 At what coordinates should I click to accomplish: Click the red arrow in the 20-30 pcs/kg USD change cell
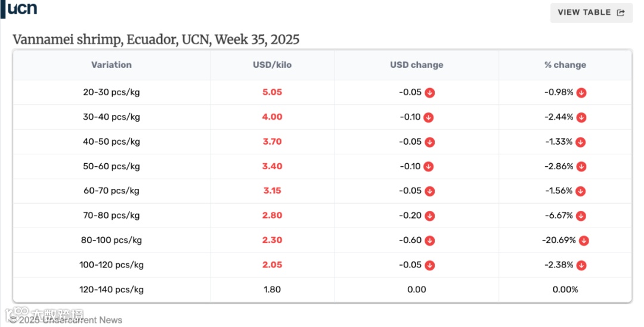(429, 93)
